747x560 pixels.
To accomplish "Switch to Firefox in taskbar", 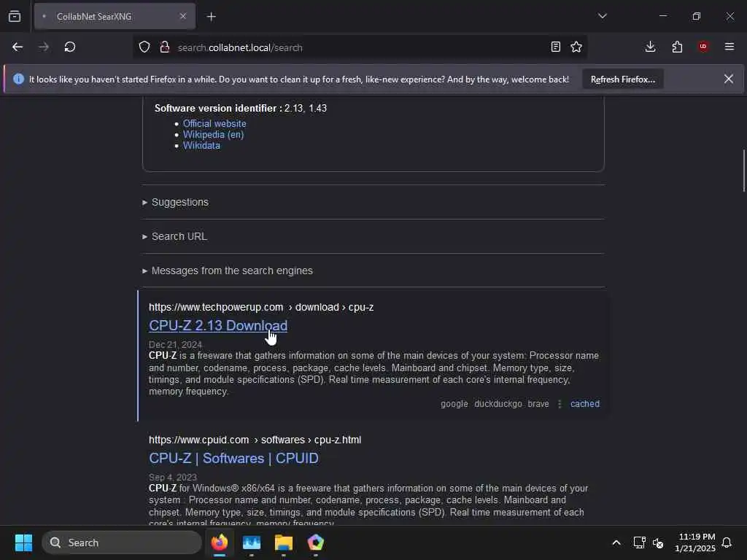I will (220, 542).
